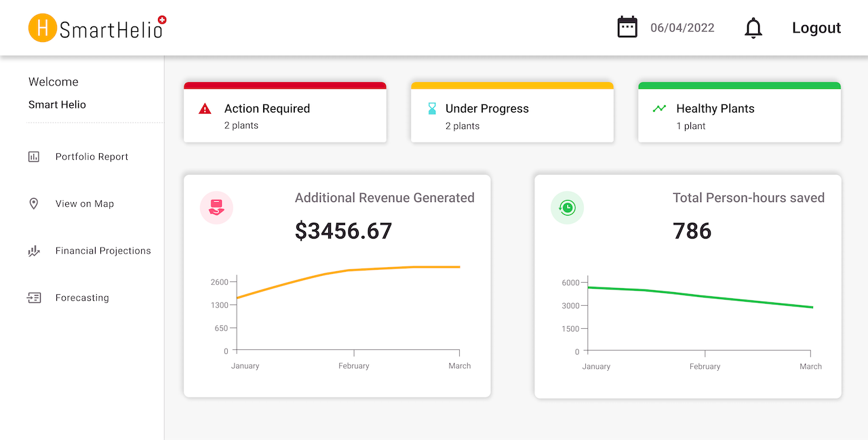This screenshot has height=440, width=868.
Task: Click the green trend line icon
Action: pos(659,108)
